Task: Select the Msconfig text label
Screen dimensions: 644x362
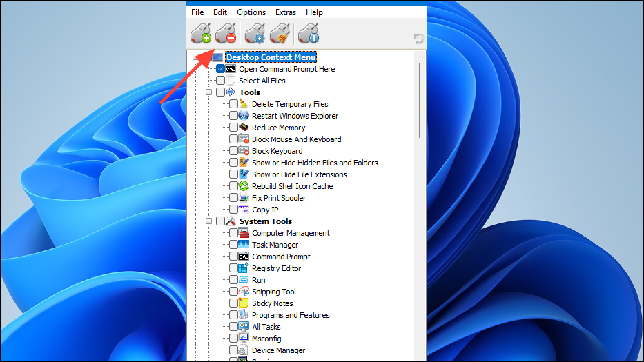Action: coord(266,339)
